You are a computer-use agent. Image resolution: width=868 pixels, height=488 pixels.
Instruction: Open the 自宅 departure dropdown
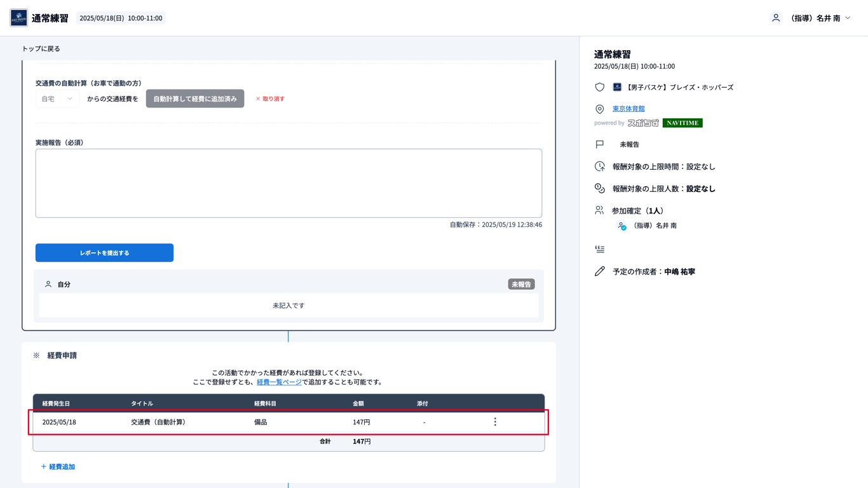(57, 98)
